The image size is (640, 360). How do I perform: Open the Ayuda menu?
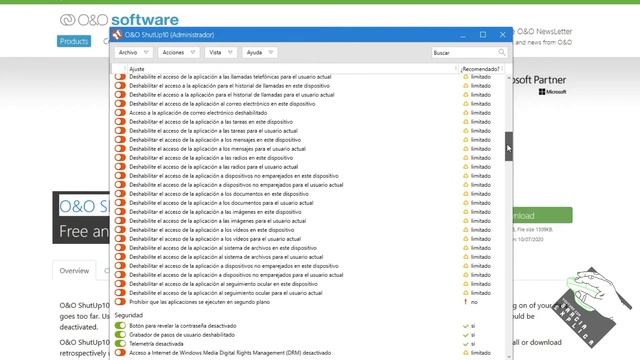(x=260, y=53)
